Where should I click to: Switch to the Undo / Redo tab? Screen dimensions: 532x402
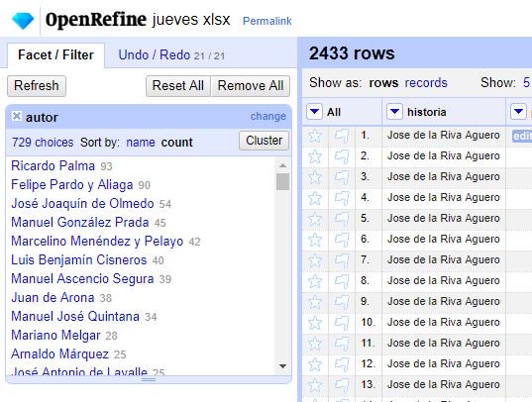(171, 55)
